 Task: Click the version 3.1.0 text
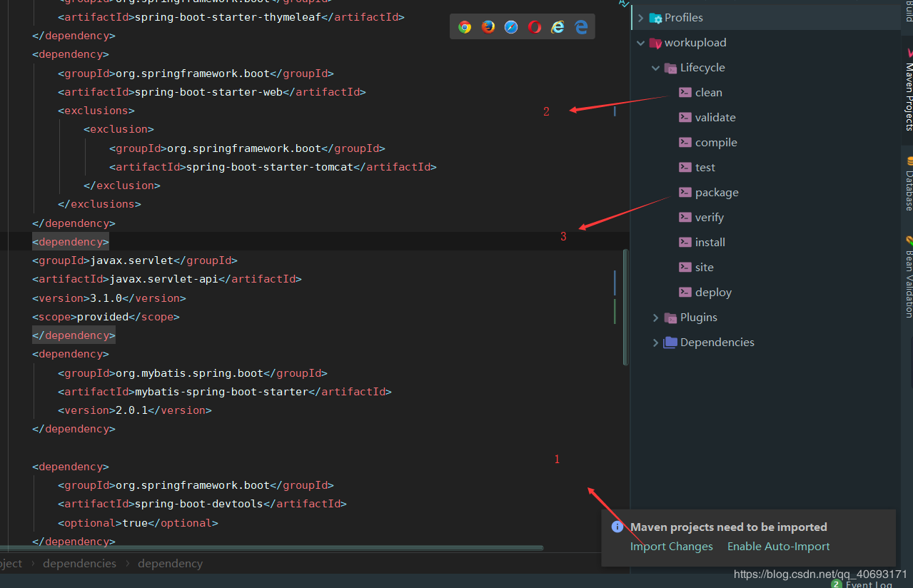point(106,298)
